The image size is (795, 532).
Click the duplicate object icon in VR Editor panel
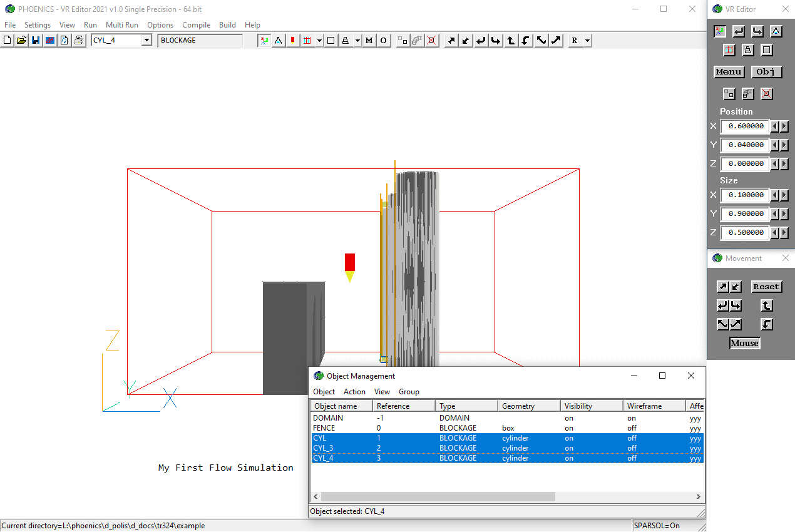click(x=748, y=94)
